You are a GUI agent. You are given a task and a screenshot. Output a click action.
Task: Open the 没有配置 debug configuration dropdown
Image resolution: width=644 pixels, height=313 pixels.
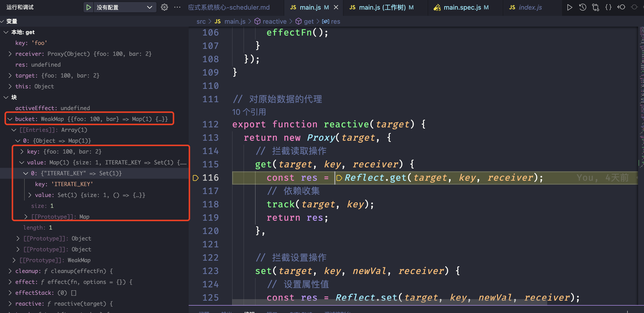pos(124,7)
